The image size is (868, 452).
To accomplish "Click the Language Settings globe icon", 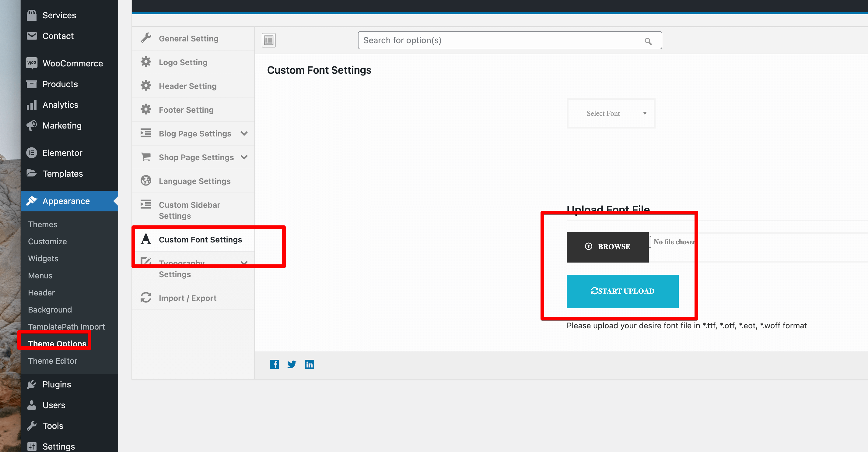I will (x=146, y=181).
